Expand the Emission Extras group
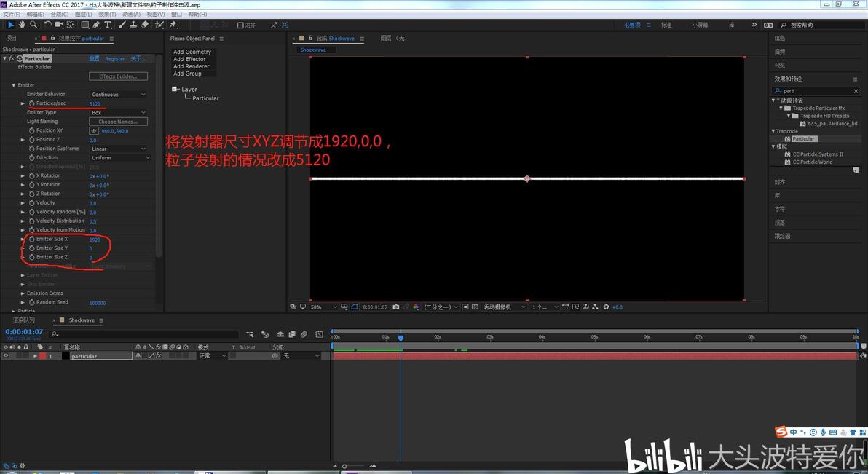Image resolution: width=868 pixels, height=474 pixels. [23, 293]
